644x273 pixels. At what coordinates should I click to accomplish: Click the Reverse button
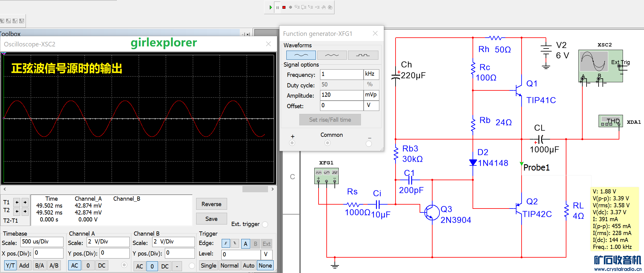pyautogui.click(x=211, y=204)
